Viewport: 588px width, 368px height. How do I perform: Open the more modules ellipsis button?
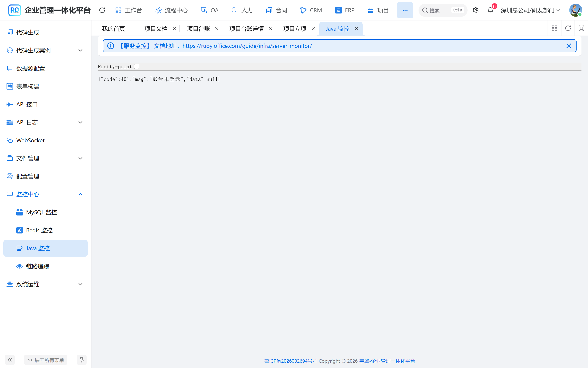tap(405, 10)
